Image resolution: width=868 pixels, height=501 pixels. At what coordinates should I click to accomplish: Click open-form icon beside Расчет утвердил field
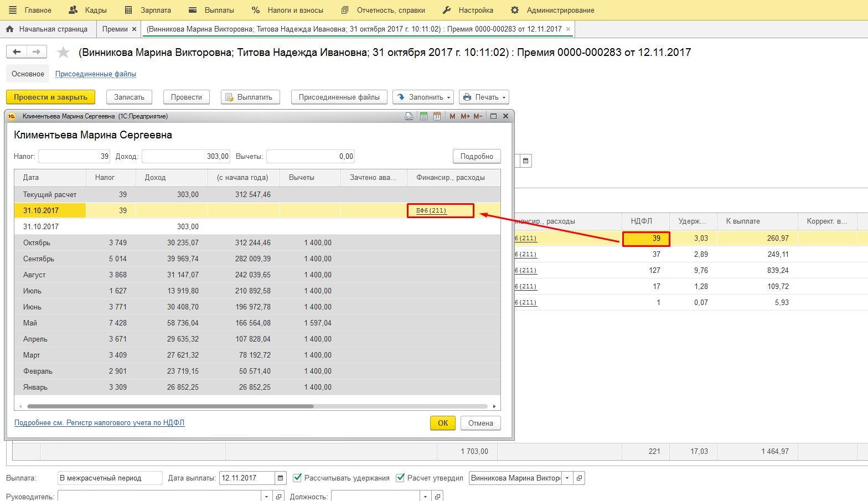click(x=579, y=478)
